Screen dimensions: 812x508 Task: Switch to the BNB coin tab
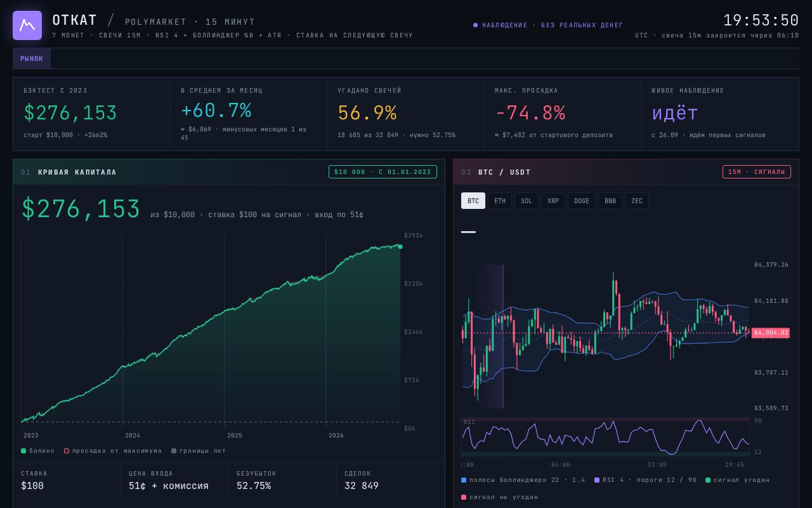tap(610, 201)
